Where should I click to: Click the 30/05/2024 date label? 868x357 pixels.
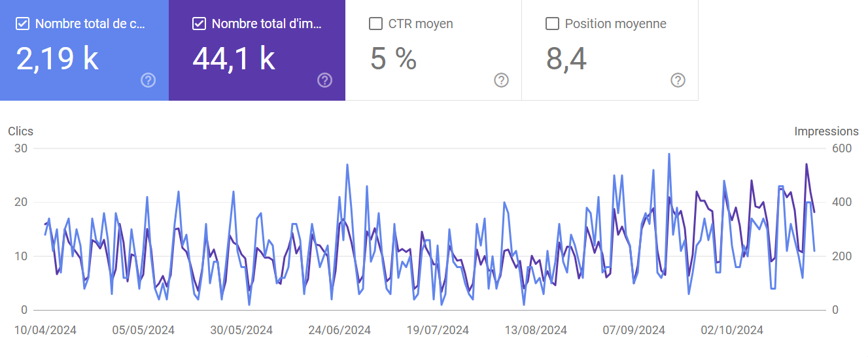241,330
